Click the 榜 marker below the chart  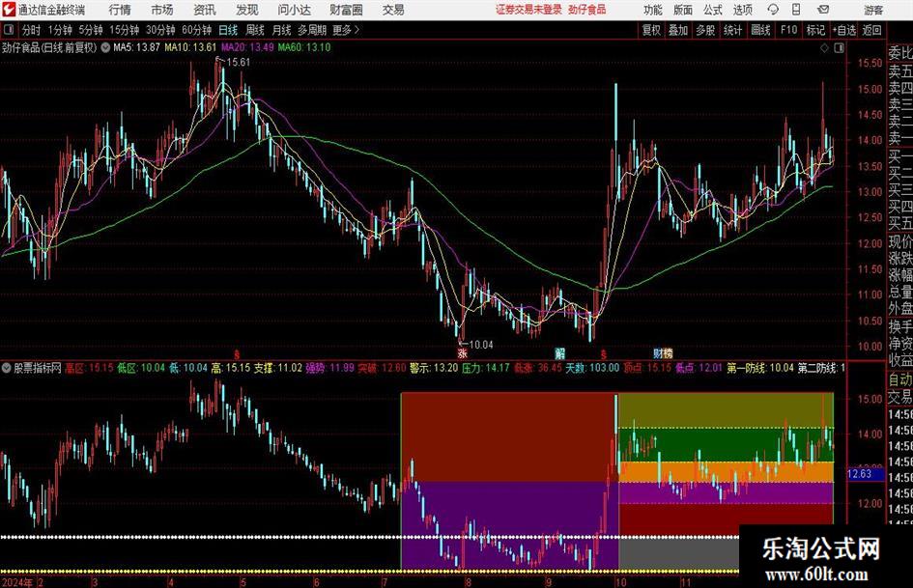tap(669, 352)
